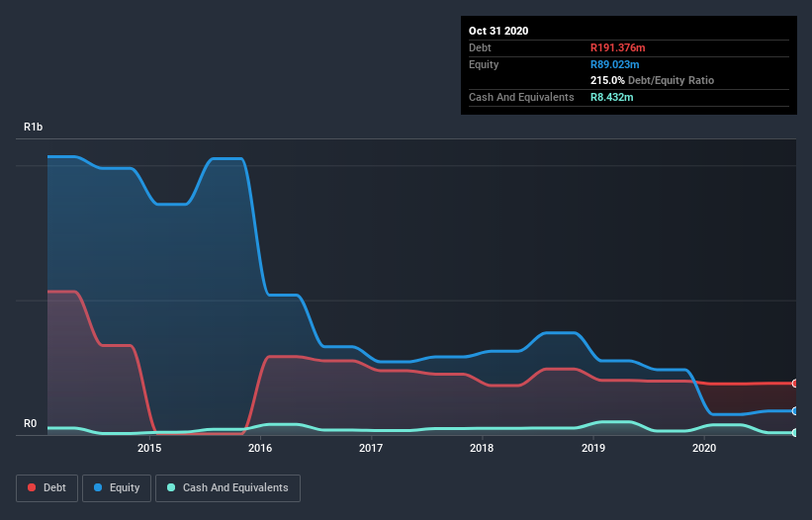Toggle the Debt series legend button

(47, 488)
